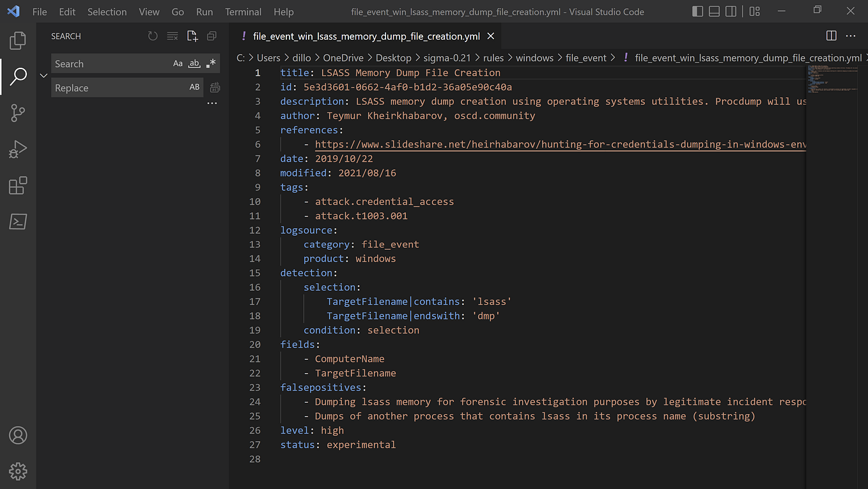868x489 pixels.
Task: Click the Clear search results icon
Action: coord(172,36)
